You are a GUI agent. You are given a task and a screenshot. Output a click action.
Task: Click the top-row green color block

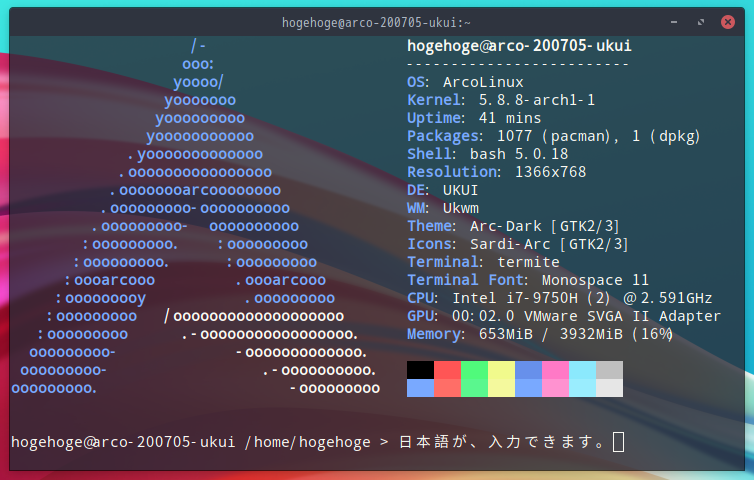coord(474,370)
